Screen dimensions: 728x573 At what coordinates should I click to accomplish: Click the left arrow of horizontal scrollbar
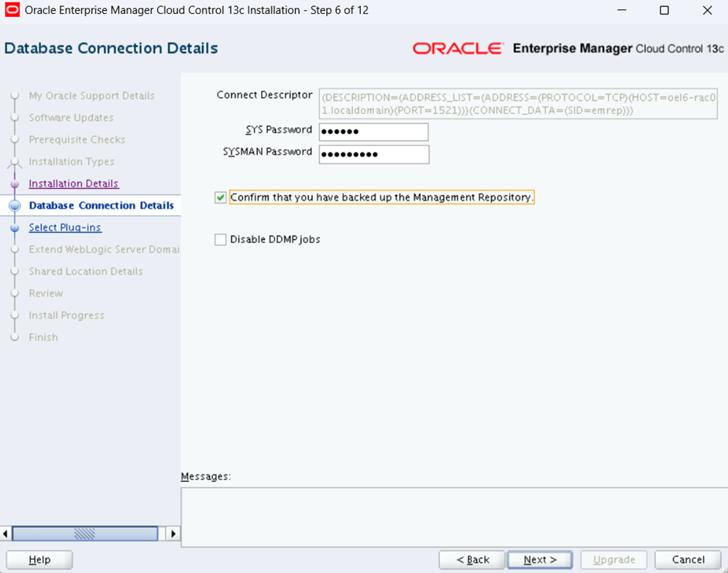[x=6, y=534]
